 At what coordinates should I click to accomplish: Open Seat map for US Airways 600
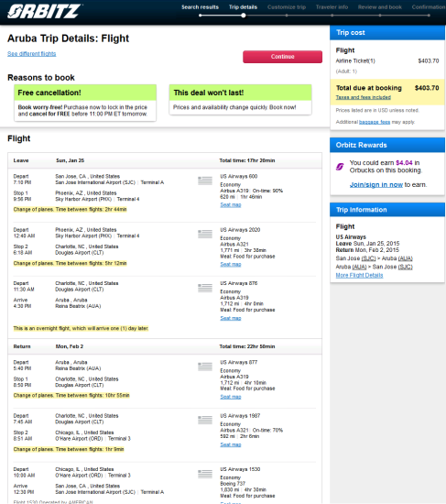pyautogui.click(x=231, y=204)
